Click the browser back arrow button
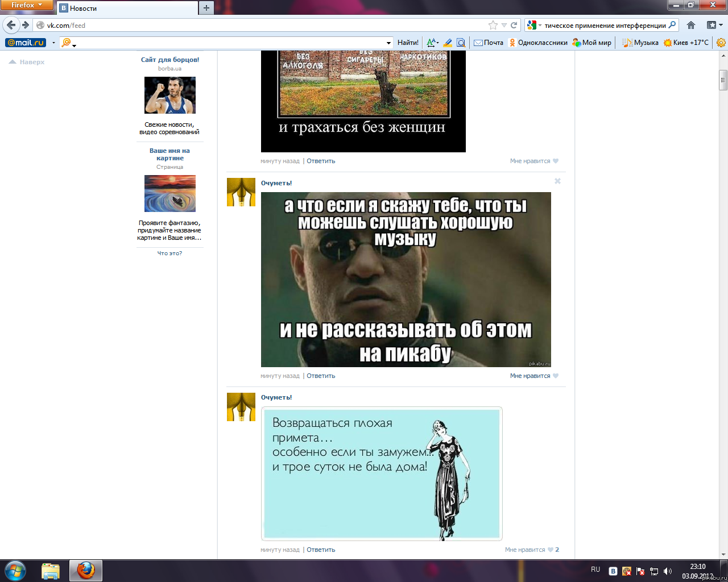This screenshot has height=582, width=728. (11, 25)
